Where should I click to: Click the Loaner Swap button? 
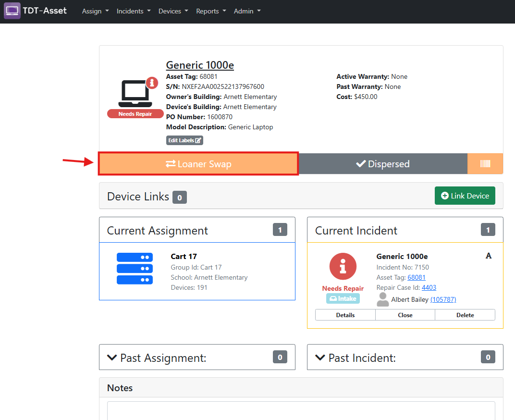tap(198, 164)
